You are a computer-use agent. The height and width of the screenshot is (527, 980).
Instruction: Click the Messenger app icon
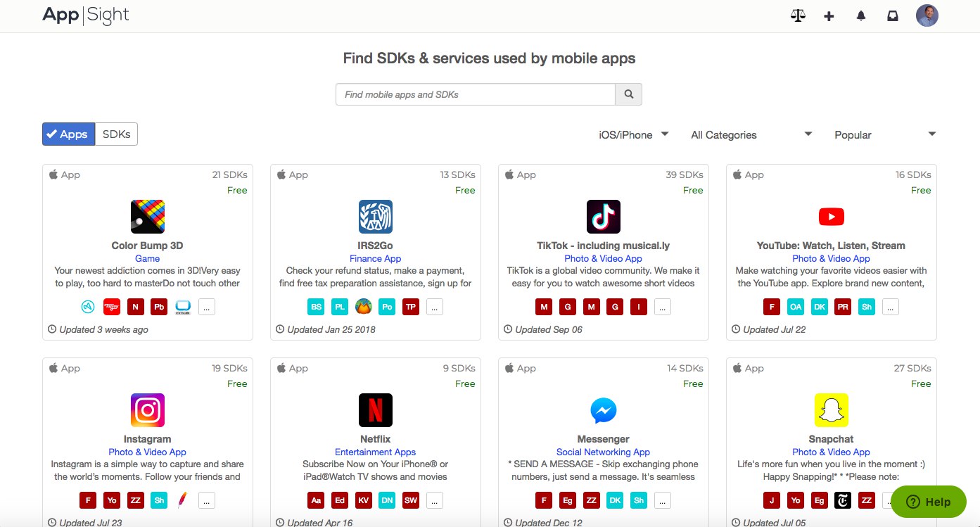point(604,410)
